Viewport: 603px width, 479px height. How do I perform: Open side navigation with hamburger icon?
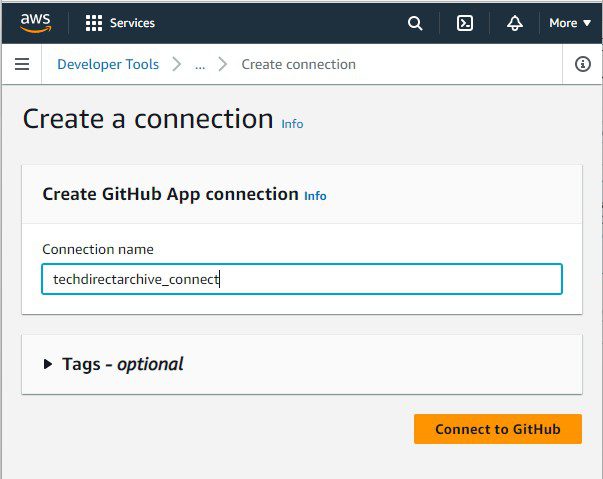click(x=22, y=64)
